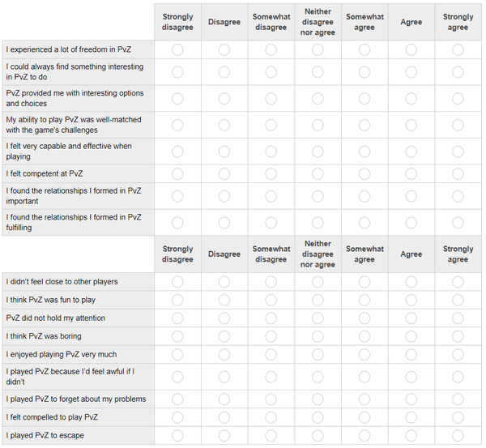Select Strongly agree for 'PvZ was fun to play'
The width and height of the screenshot is (486, 448).
pyautogui.click(x=458, y=300)
